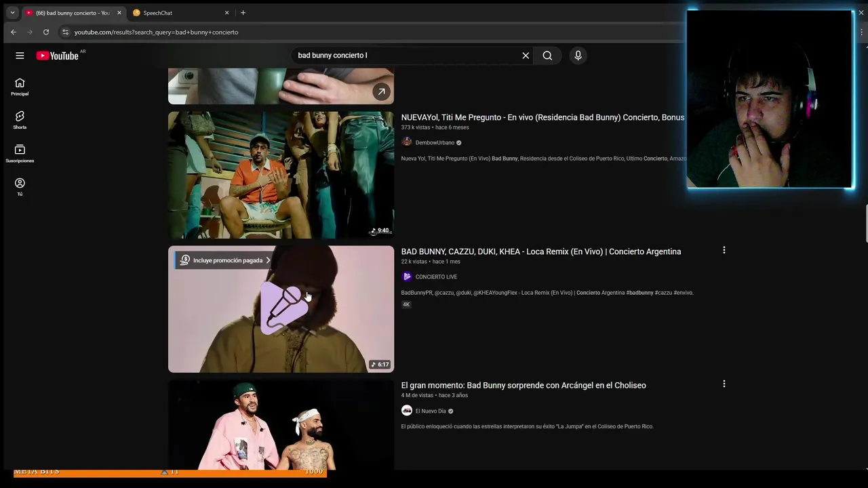This screenshot has height=488, width=868.
Task: Open Suscripciones in sidebar
Action: [20, 154]
